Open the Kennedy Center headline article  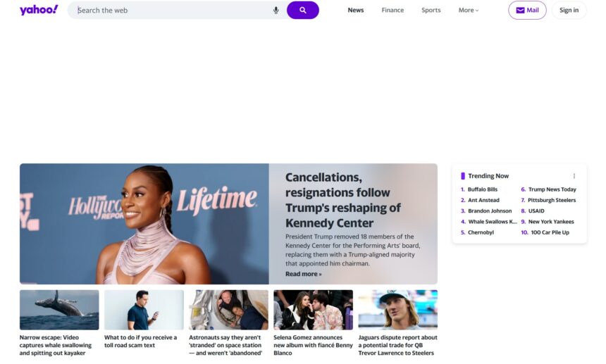tap(343, 200)
